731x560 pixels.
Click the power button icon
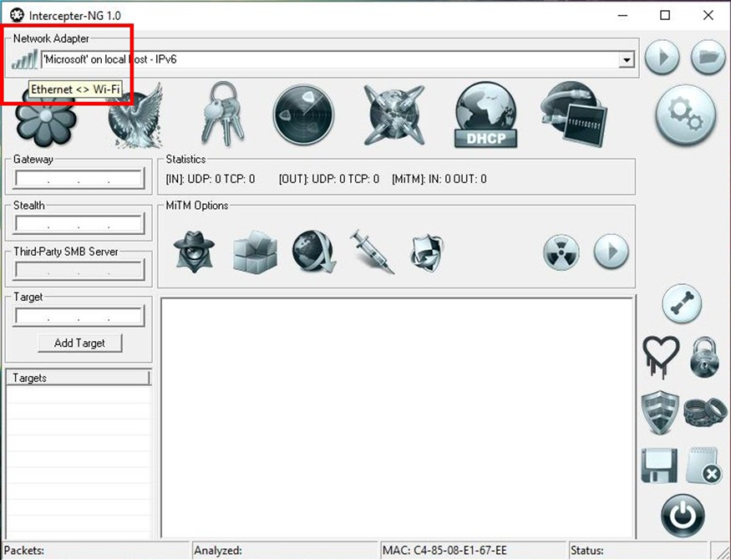pos(683,516)
